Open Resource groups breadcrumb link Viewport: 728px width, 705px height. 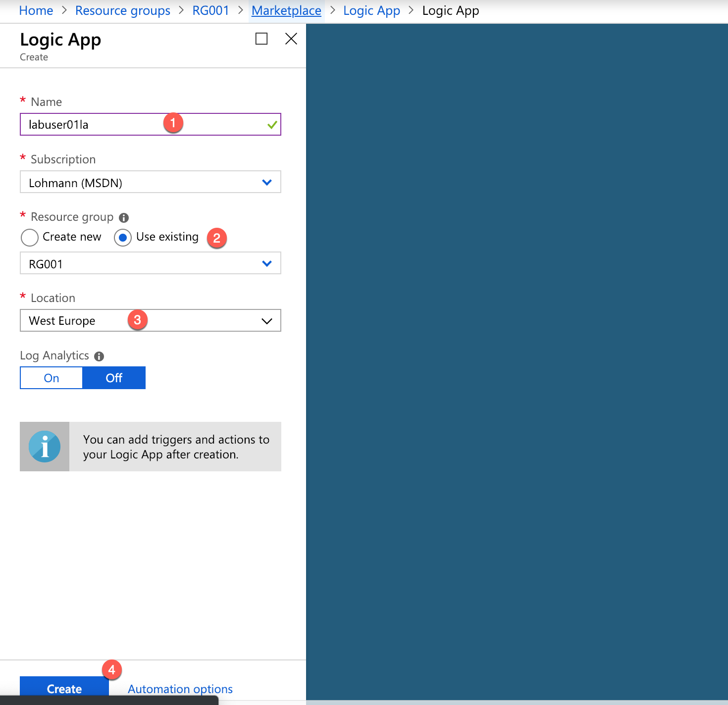click(123, 10)
